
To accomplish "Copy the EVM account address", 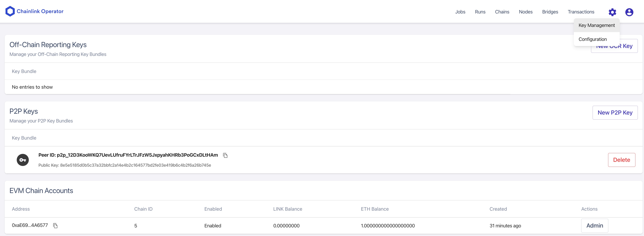I will click(56, 226).
